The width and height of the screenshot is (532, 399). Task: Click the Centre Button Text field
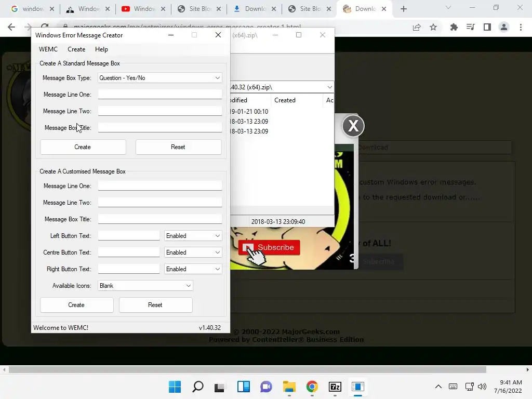click(129, 252)
